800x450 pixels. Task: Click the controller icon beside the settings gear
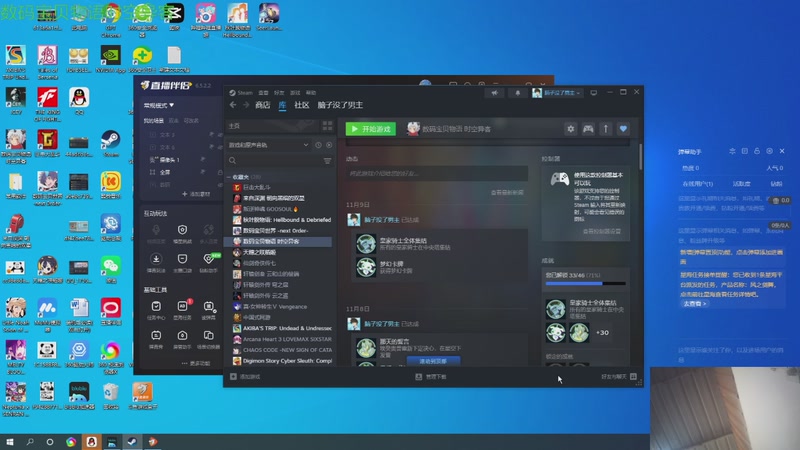tap(588, 129)
